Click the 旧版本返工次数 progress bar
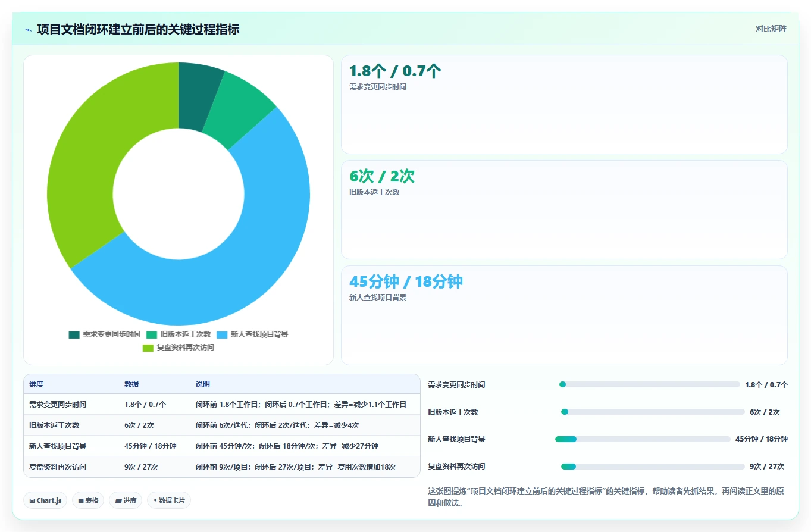 (653, 412)
